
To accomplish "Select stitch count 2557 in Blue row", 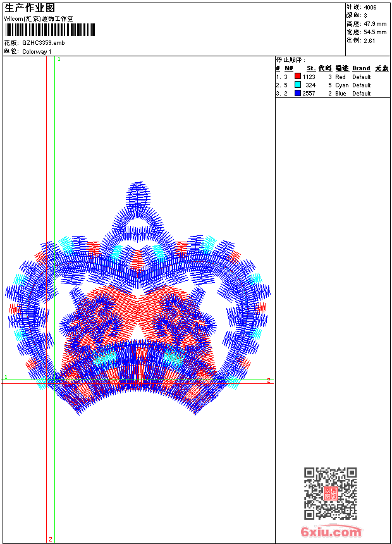I will point(309,94).
